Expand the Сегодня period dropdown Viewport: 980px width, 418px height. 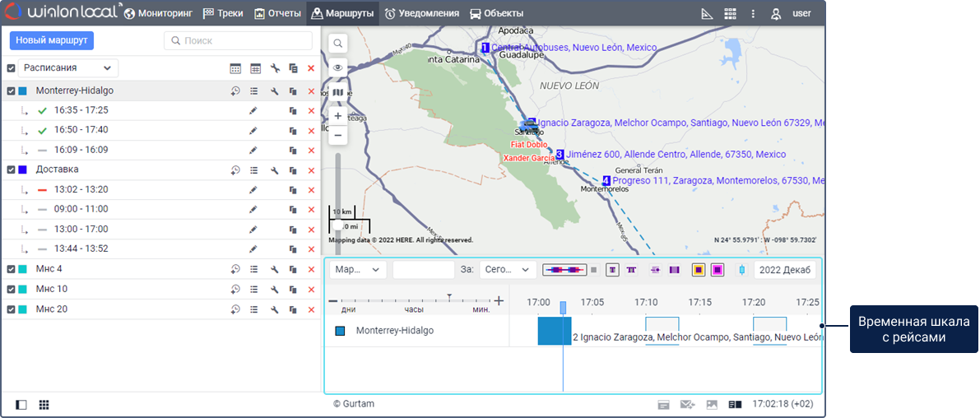pyautogui.click(x=507, y=270)
